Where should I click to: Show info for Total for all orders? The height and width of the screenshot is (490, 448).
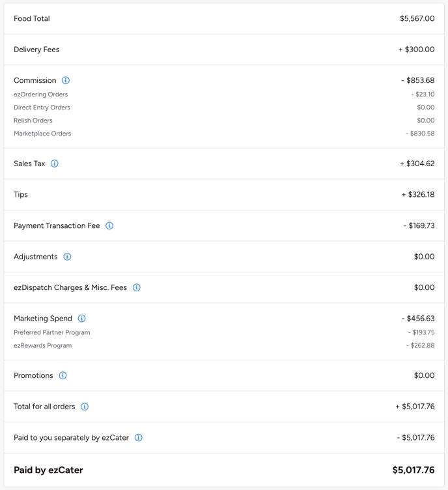tap(85, 407)
